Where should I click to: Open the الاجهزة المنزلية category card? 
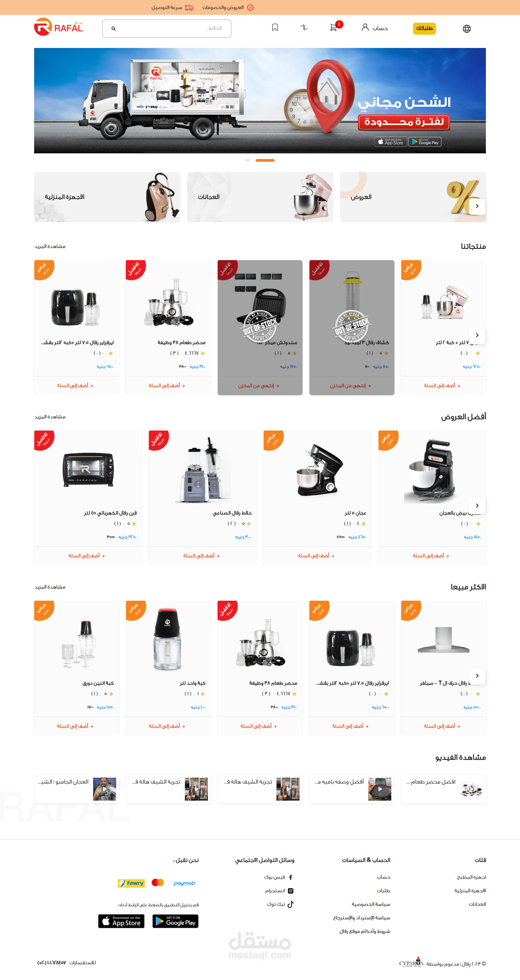coord(107,197)
